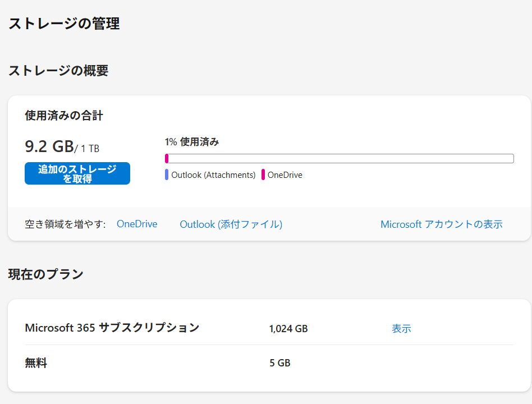Click the 追加のストレージを取得 button
Viewport: 532px width, 404px height.
coord(77,173)
